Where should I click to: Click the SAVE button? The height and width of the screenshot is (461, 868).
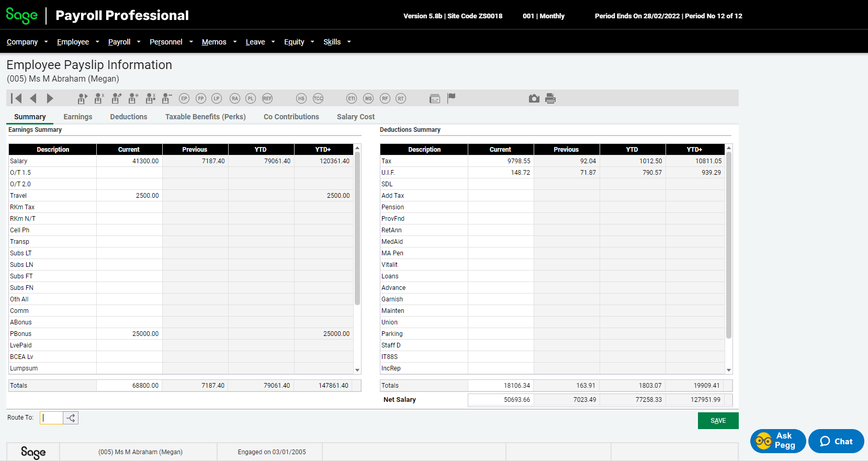click(718, 421)
